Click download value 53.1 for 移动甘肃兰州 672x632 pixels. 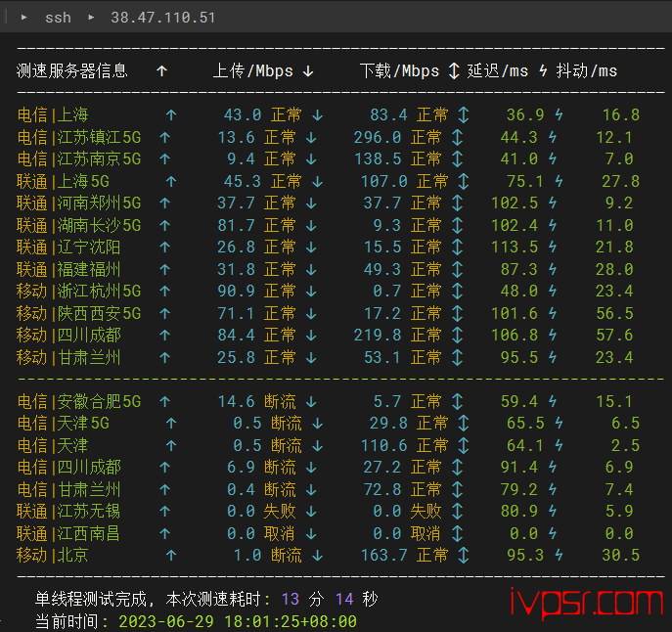tap(382, 358)
